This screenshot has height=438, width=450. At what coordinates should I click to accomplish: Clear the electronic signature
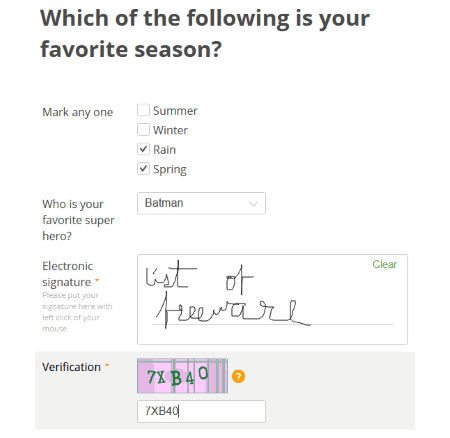(x=384, y=264)
